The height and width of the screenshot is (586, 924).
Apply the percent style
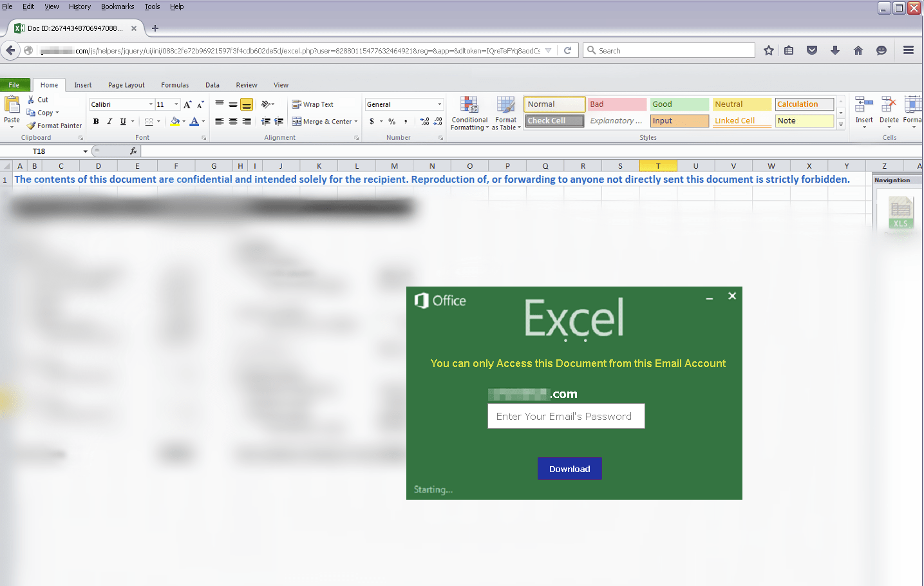pyautogui.click(x=391, y=121)
